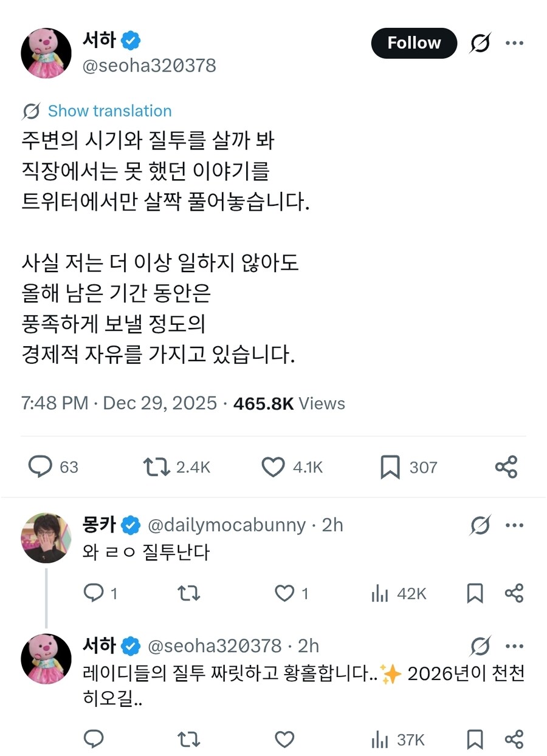Repost the reply from @dailymocabunny

188,593
